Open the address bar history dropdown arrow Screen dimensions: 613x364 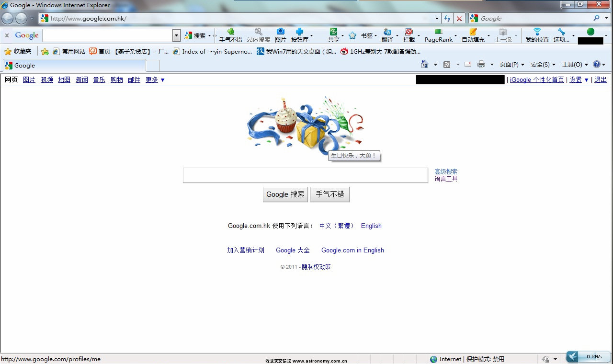pyautogui.click(x=437, y=18)
